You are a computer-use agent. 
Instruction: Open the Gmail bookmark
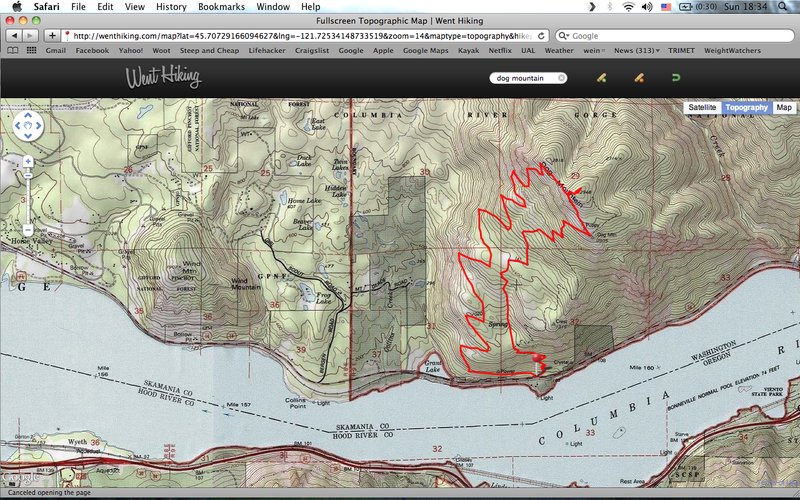point(56,51)
